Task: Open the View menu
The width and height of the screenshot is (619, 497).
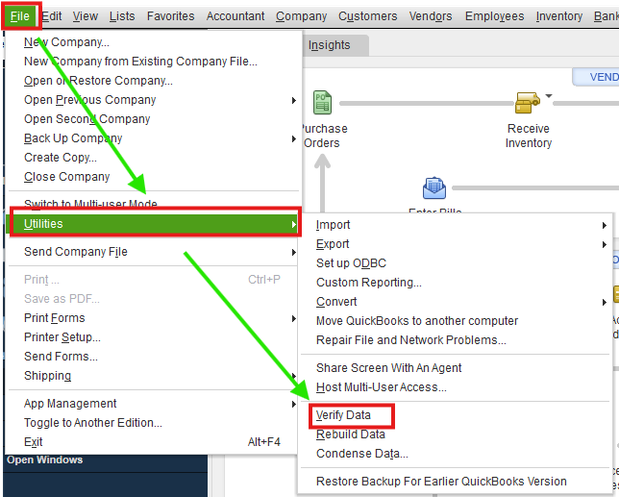Action: (x=85, y=16)
